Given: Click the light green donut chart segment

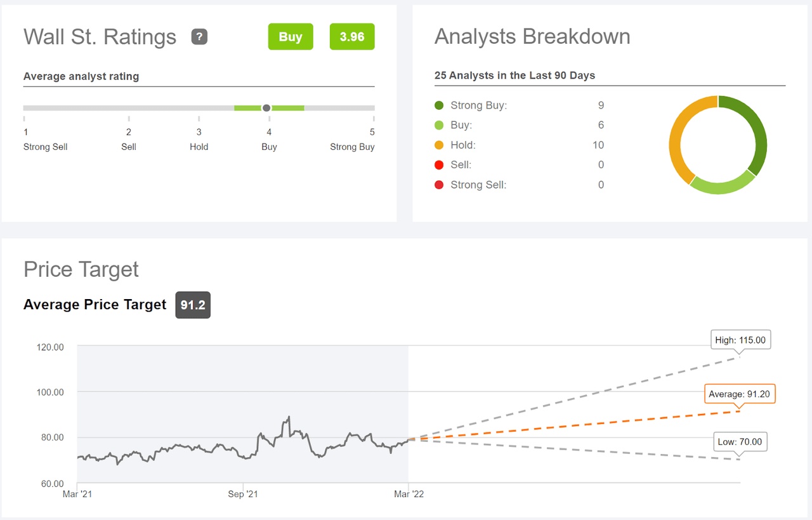Looking at the screenshot, I should point(722,184).
